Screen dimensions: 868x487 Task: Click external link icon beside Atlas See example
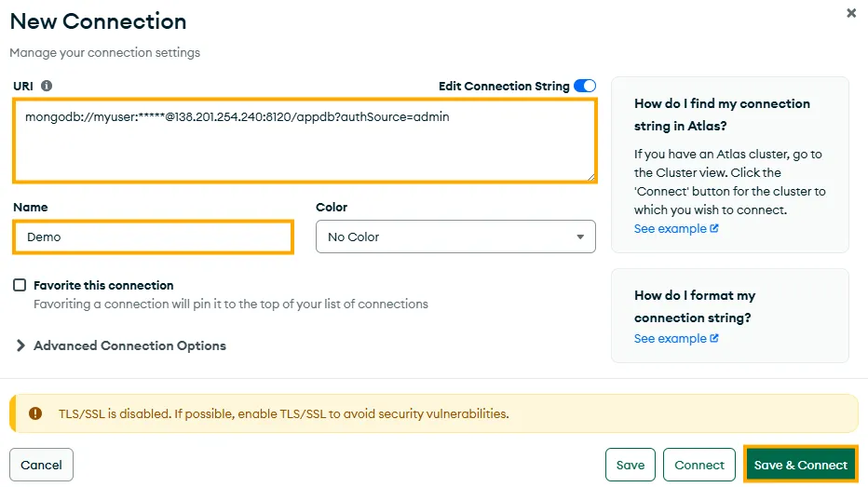click(714, 229)
